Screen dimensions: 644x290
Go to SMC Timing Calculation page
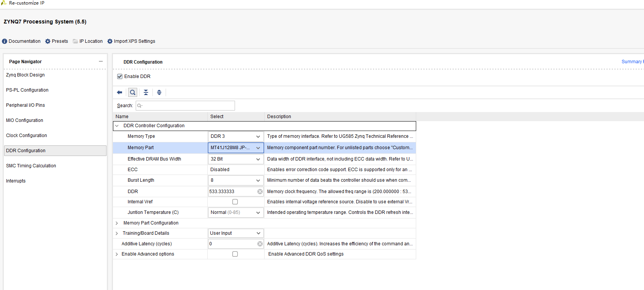click(31, 166)
